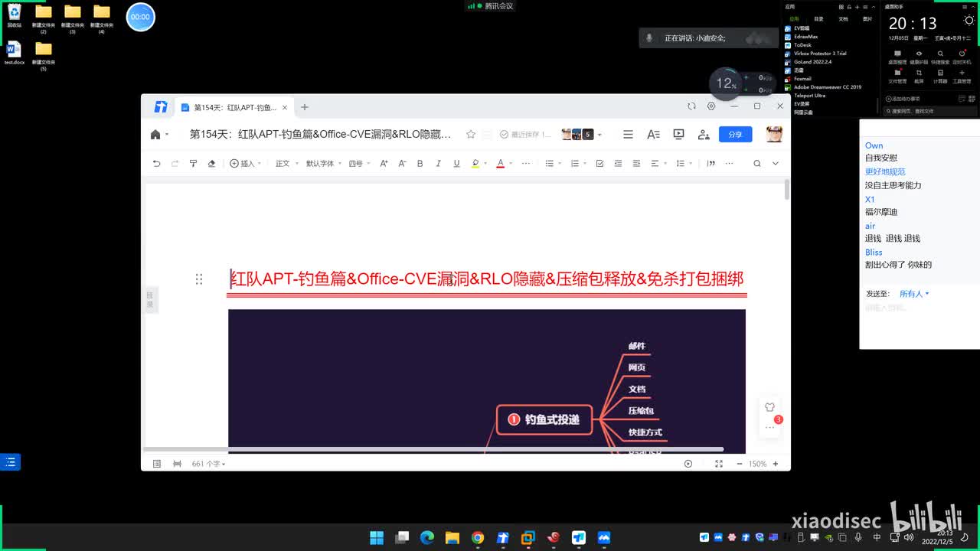Click the 计算器 calculator tool icon
This screenshot has width=980, height=551.
940,77
